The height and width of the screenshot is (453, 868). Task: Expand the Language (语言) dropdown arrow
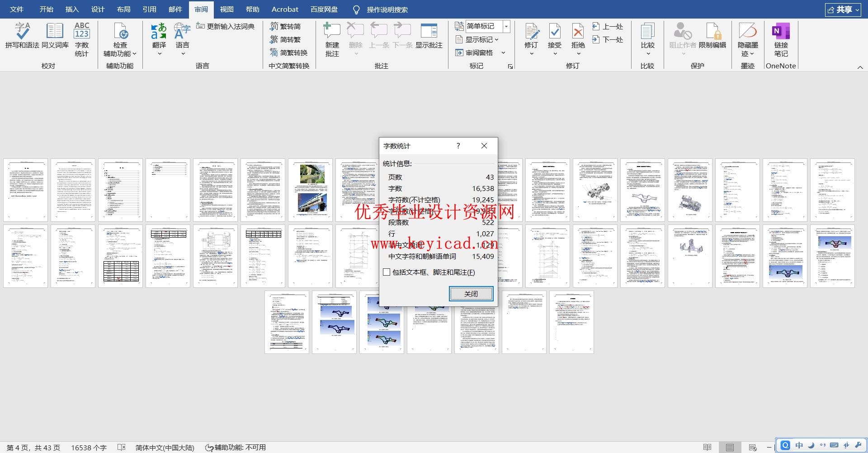point(183,54)
